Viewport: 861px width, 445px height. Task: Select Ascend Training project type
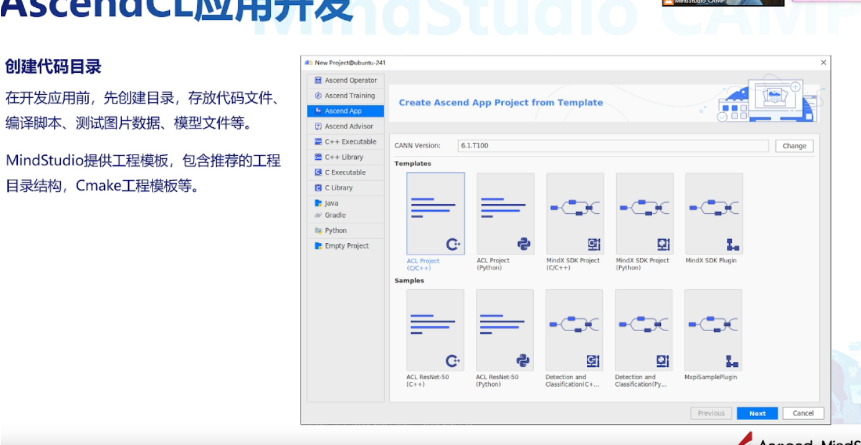[345, 96]
